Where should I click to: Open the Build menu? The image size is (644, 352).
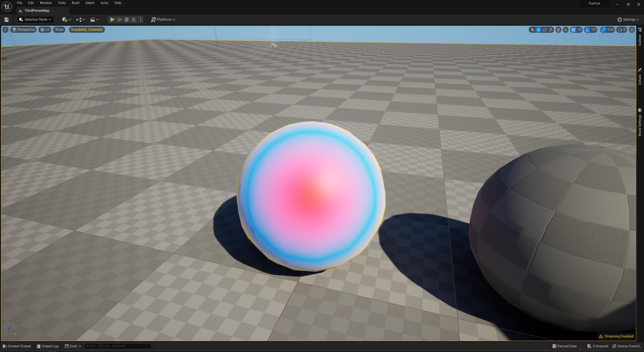75,3
